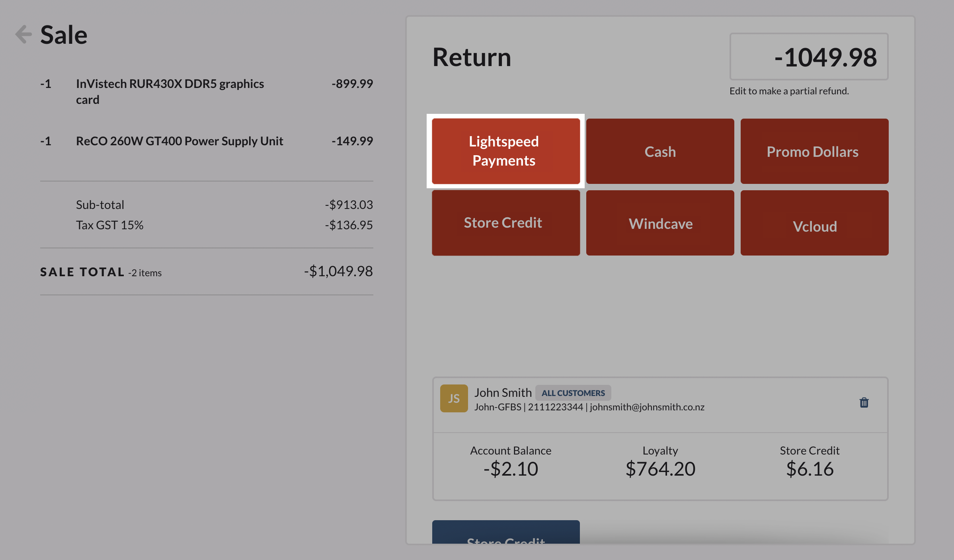Click johnsmith@johnsmith.co.nz email address
Viewport: 954px width, 560px height.
click(647, 407)
